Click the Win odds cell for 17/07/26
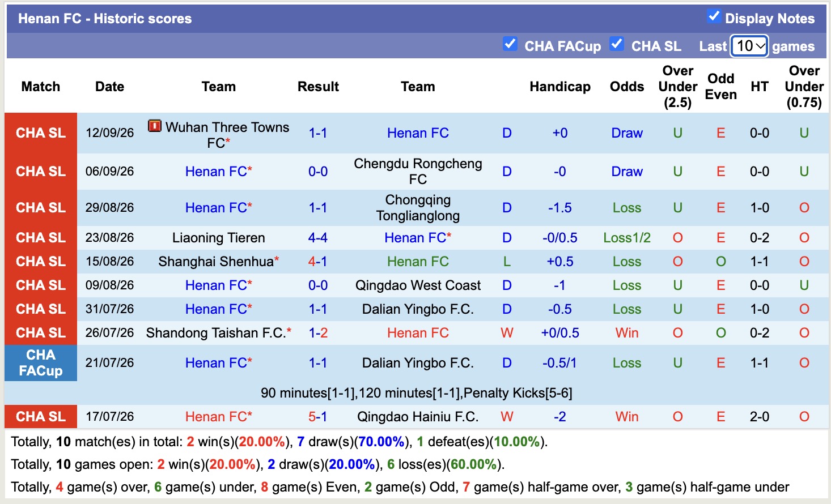The image size is (831, 504). pos(627,417)
